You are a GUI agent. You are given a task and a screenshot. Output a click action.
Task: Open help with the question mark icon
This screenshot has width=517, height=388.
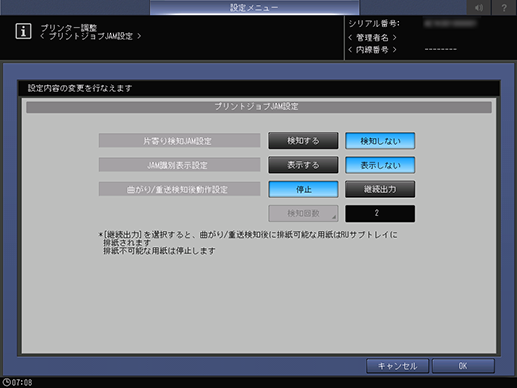point(504,7)
